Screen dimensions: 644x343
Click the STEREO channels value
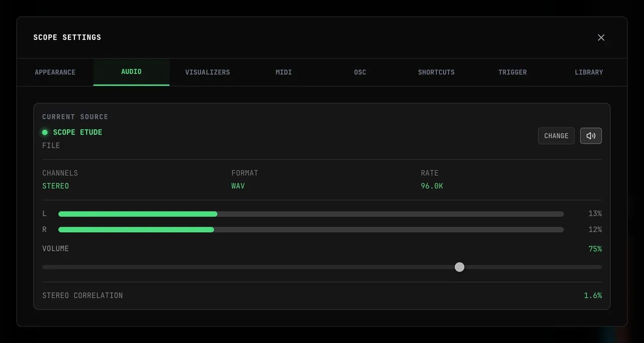pos(55,186)
